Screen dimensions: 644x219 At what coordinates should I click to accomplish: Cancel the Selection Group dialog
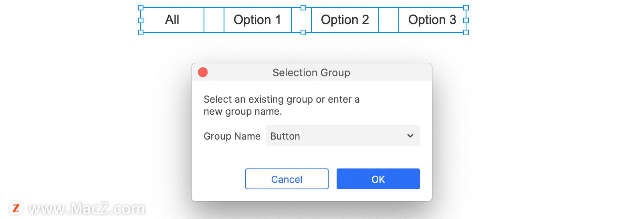tap(287, 179)
